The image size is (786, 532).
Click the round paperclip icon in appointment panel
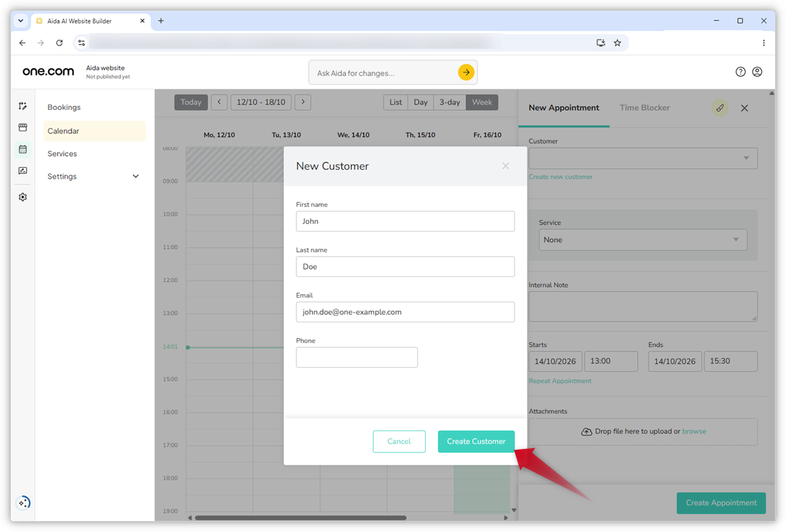click(720, 108)
